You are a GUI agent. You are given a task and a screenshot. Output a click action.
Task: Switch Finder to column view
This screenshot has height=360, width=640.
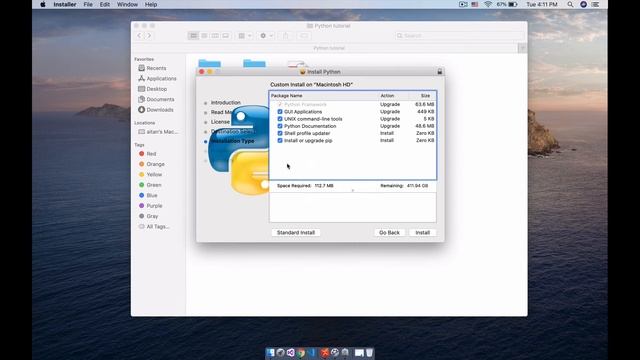click(215, 36)
